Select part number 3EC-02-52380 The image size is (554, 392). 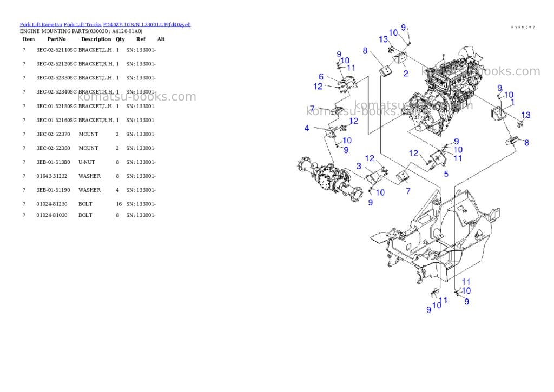point(53,148)
